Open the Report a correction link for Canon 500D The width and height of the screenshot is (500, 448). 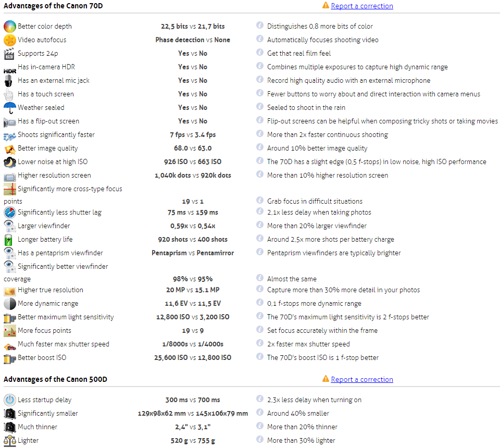coord(362,379)
